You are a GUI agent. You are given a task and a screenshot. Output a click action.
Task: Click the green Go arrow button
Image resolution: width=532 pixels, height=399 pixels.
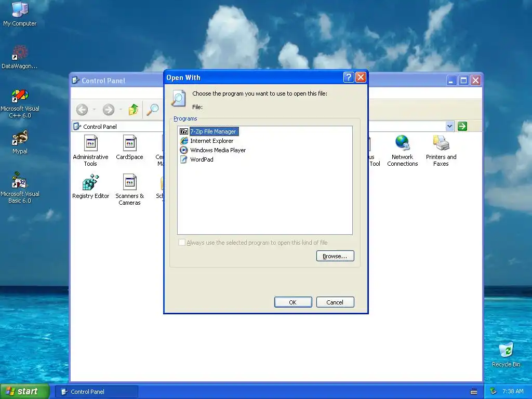point(462,126)
